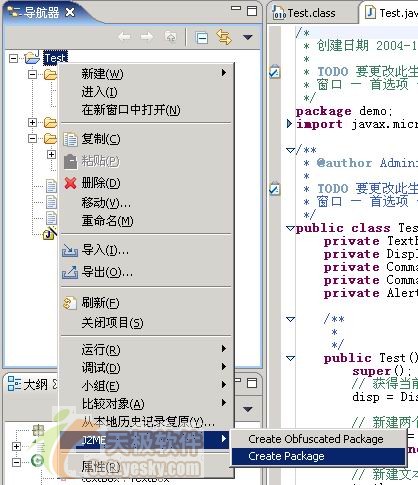Viewport: 418px width, 485px height.
Task: Open 调试(D) submenu
Action: (x=146, y=367)
